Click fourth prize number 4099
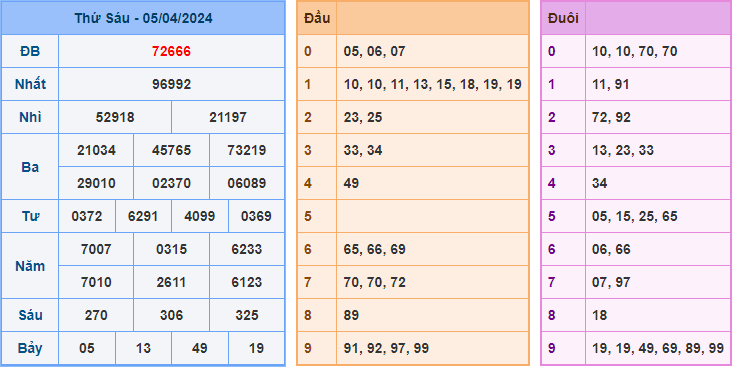Image resolution: width=733 pixels, height=367 pixels. tap(200, 216)
